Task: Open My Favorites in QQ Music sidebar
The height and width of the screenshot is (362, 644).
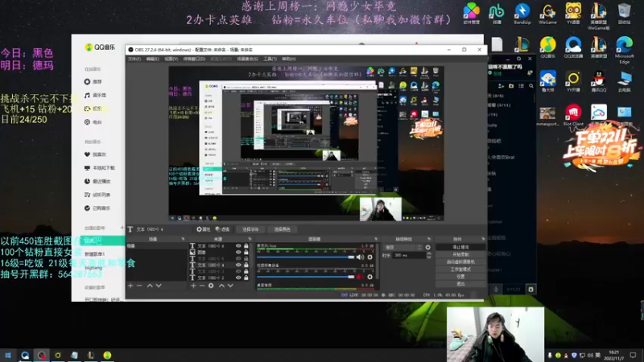Action: coord(95,154)
